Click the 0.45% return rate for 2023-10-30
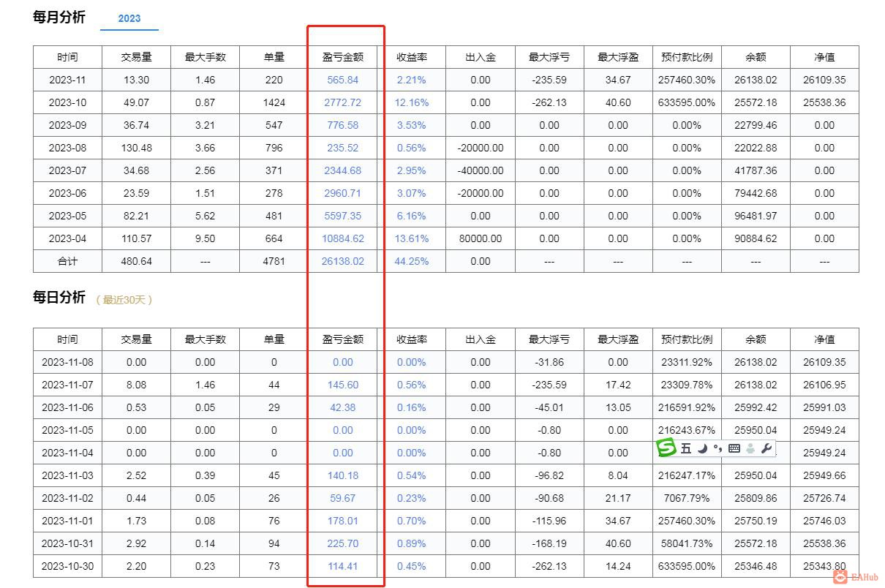This screenshot has width=885, height=588. tap(412, 566)
